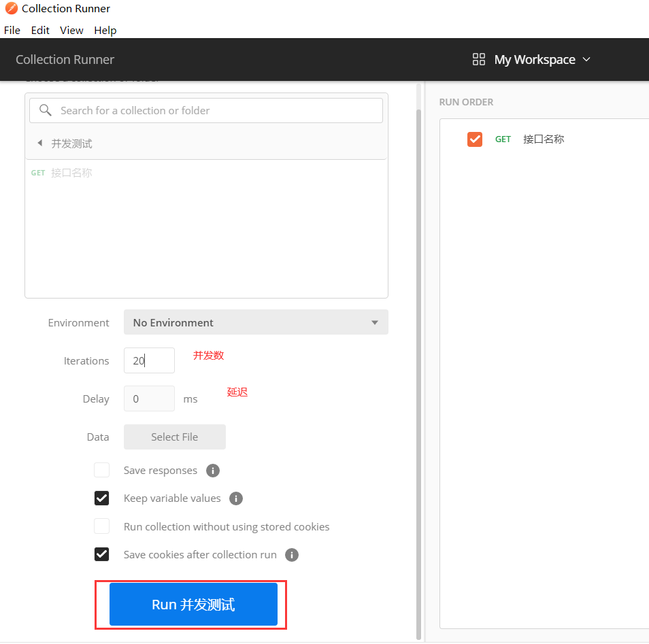The height and width of the screenshot is (644, 649).
Task: Click the Collection Runner header title
Action: click(65, 59)
